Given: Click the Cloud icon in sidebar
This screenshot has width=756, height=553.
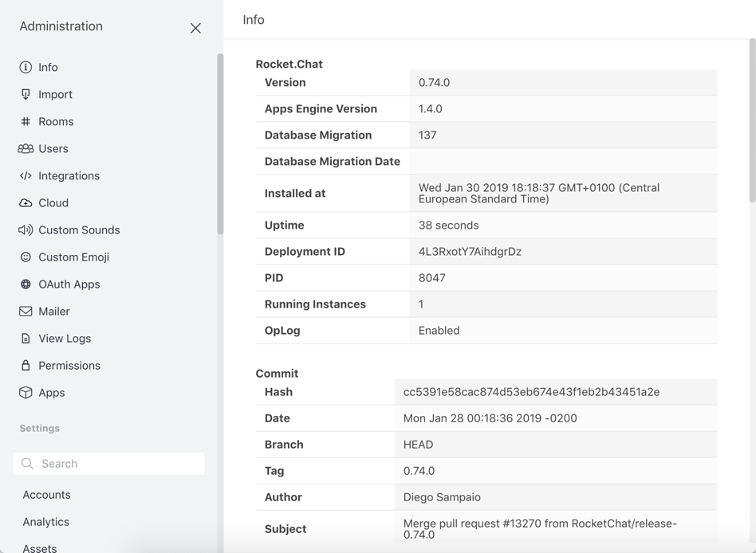Looking at the screenshot, I should (x=26, y=203).
